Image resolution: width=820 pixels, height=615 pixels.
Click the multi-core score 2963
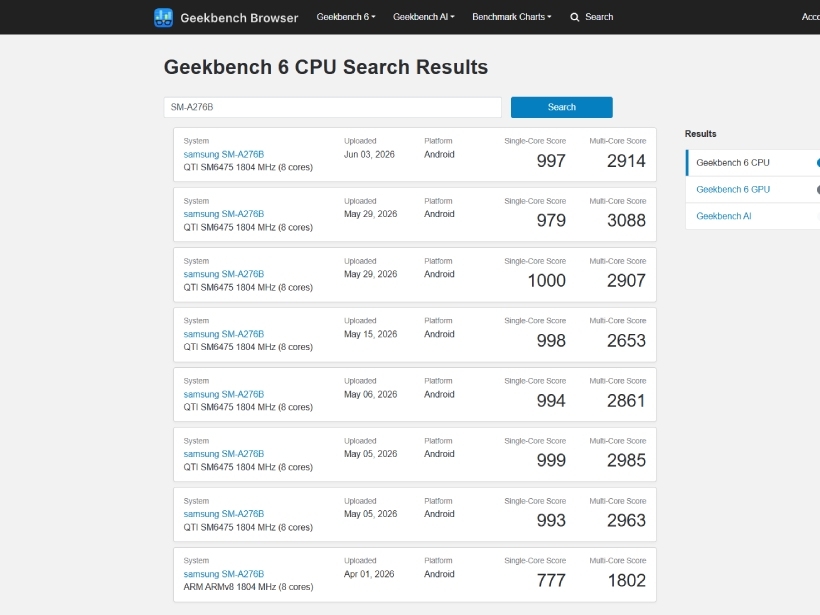click(626, 521)
